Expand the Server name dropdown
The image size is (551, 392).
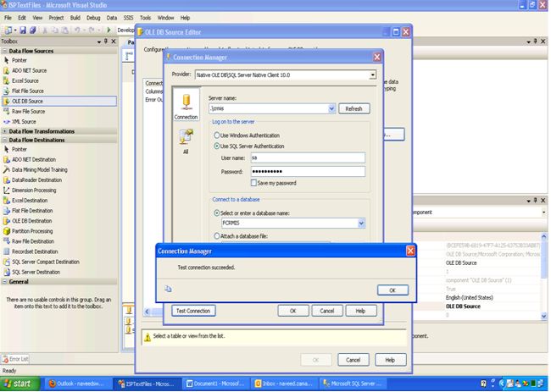(x=331, y=108)
